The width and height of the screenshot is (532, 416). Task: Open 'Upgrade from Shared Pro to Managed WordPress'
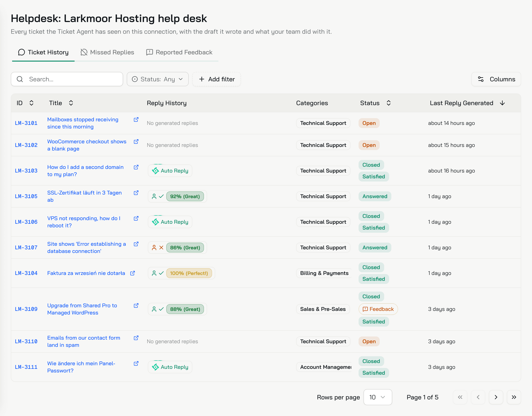pyautogui.click(x=82, y=309)
